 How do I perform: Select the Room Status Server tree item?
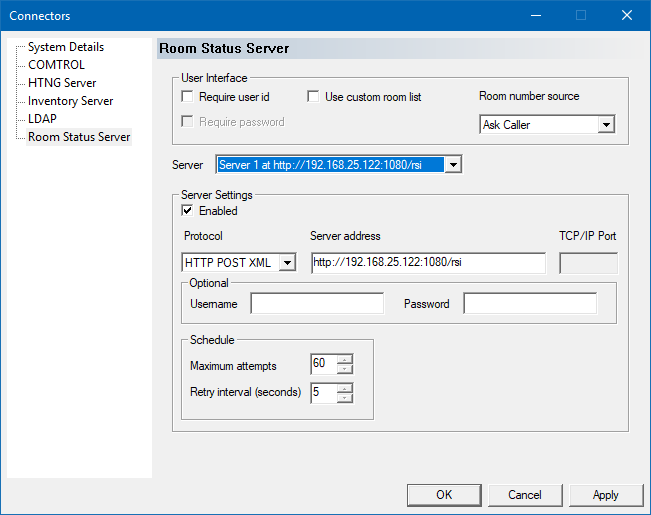click(x=79, y=137)
